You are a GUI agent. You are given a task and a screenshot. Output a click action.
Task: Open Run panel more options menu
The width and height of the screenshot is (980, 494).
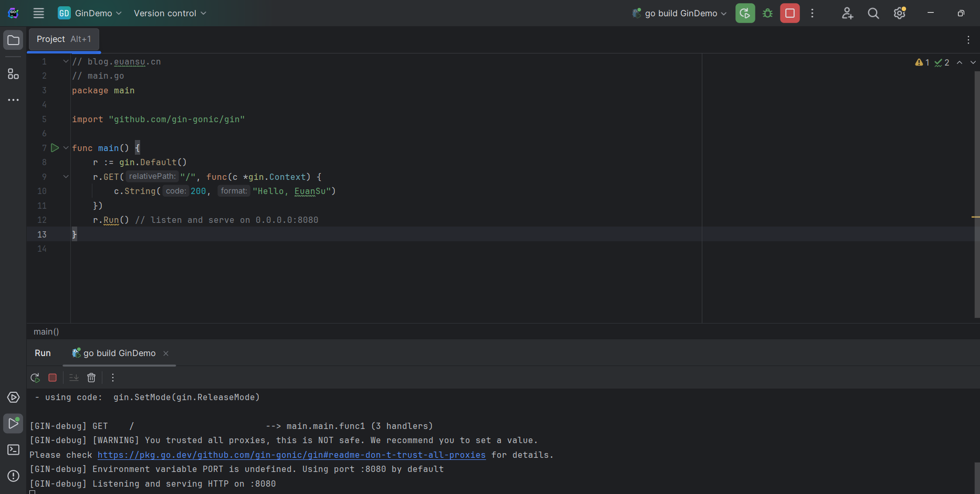112,378
